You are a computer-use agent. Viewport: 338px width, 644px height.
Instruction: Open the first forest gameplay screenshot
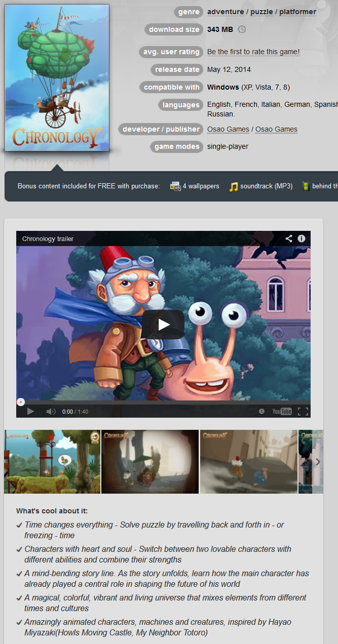[52, 462]
